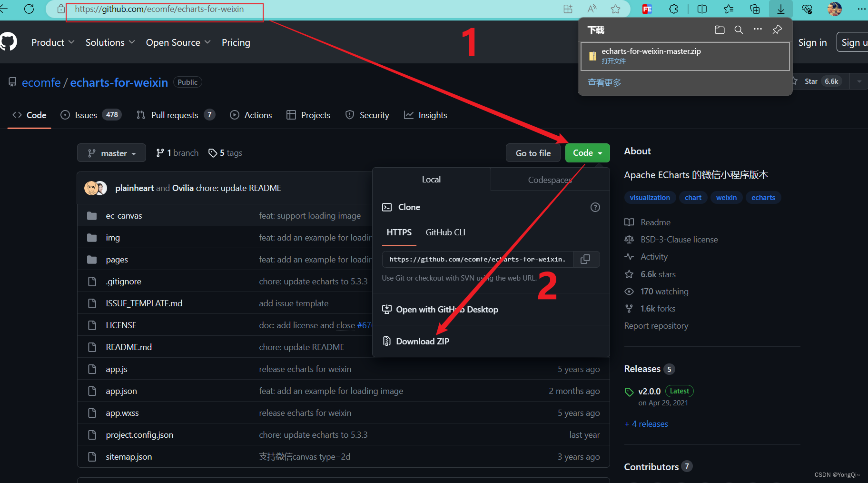Screen dimensions: 868x483
Task: Open favorites list icon in toolbar
Action: click(729, 9)
